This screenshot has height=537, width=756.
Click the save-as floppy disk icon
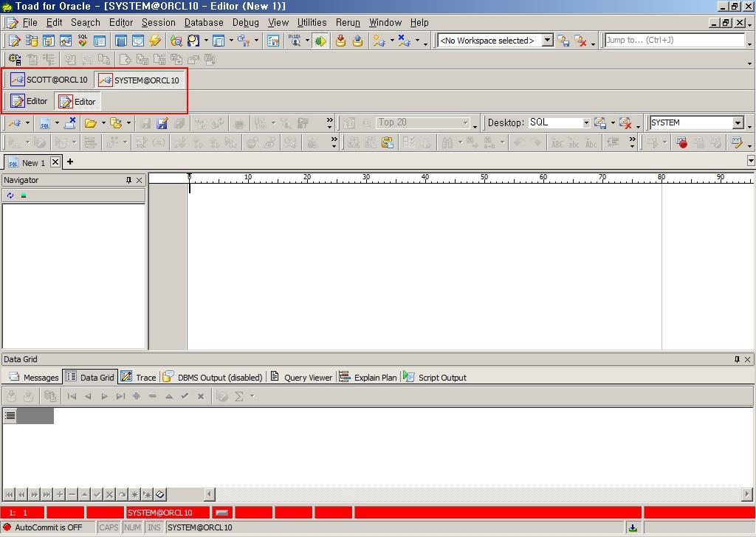[162, 123]
